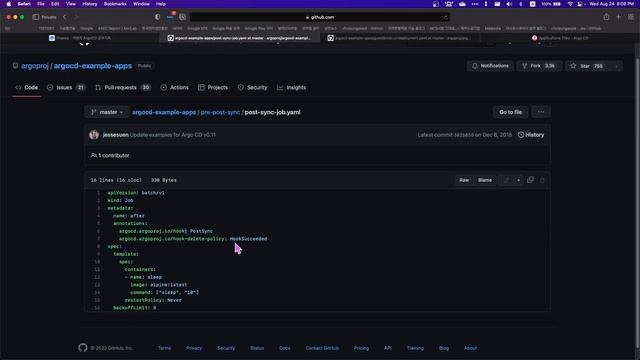Open the File menu

point(41,4)
